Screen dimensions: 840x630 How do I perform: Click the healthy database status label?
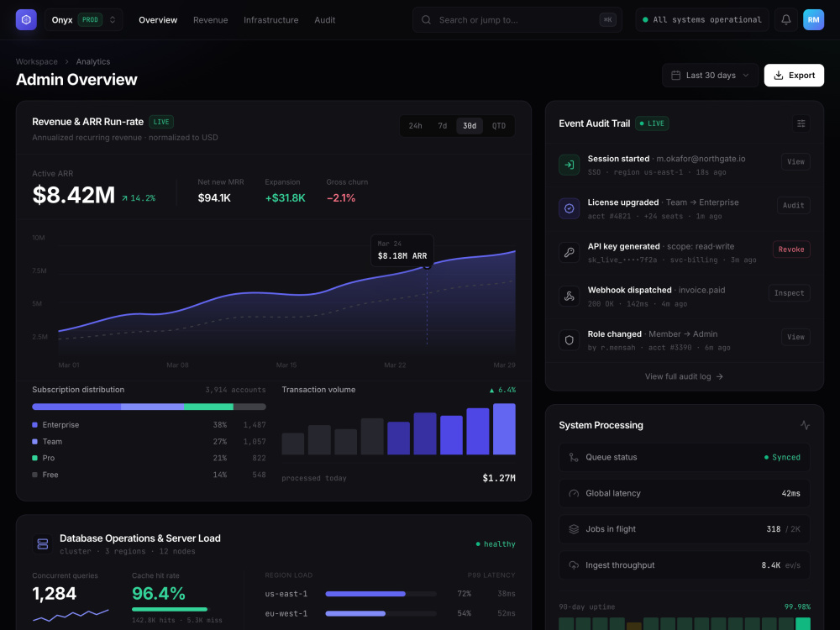(496, 543)
